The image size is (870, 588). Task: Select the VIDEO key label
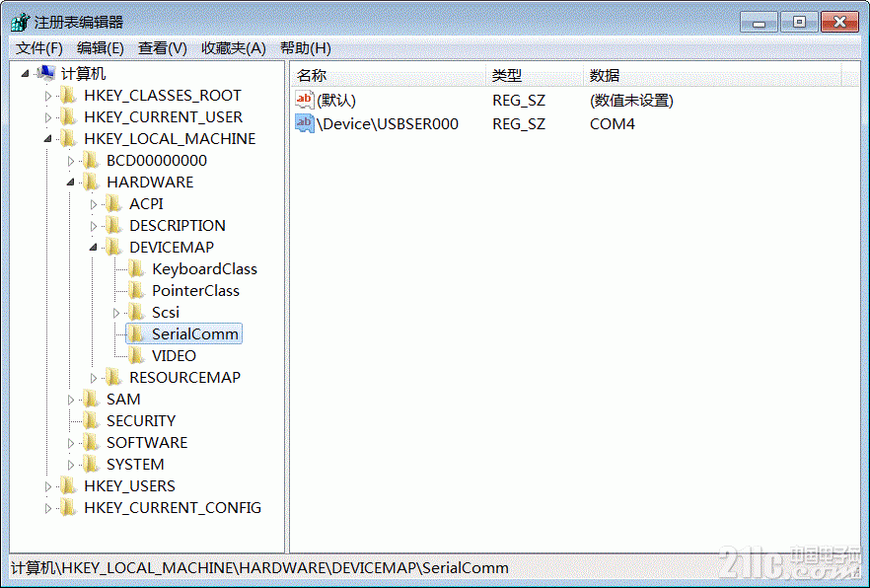point(175,355)
